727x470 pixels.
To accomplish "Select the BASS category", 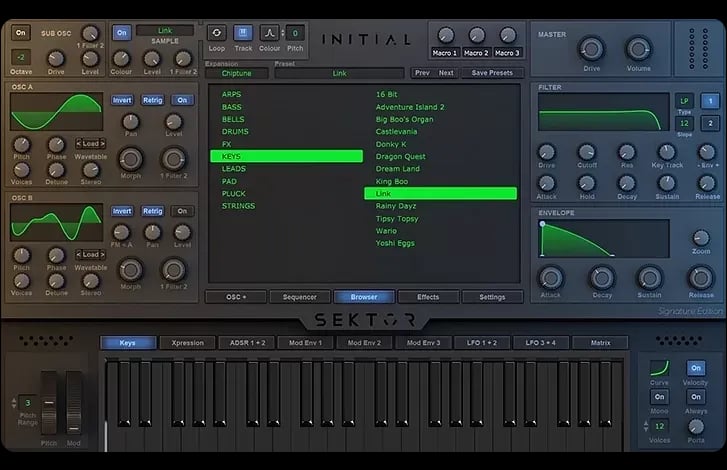I will [x=231, y=107].
